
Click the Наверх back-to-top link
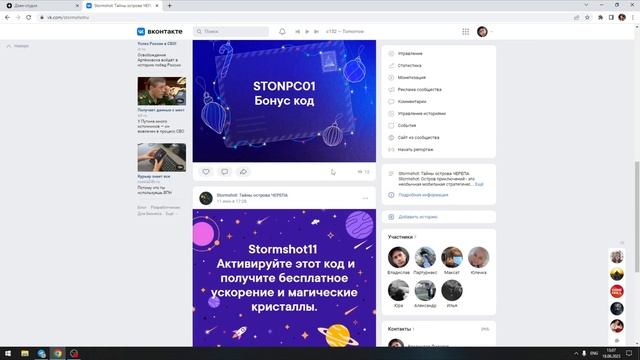tap(18, 46)
